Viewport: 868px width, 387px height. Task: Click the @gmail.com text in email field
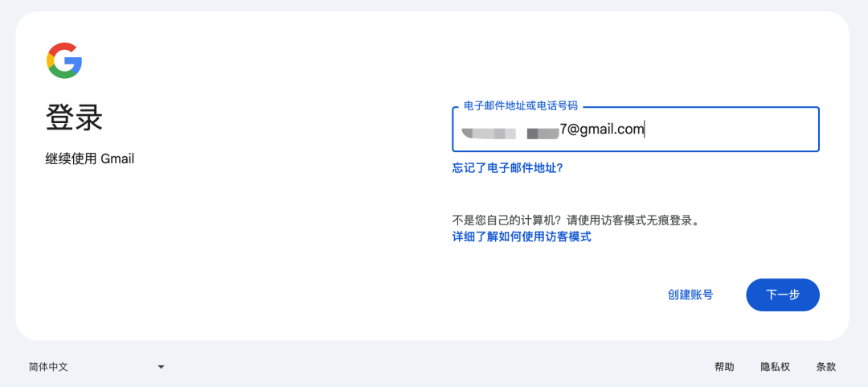pyautogui.click(x=605, y=130)
